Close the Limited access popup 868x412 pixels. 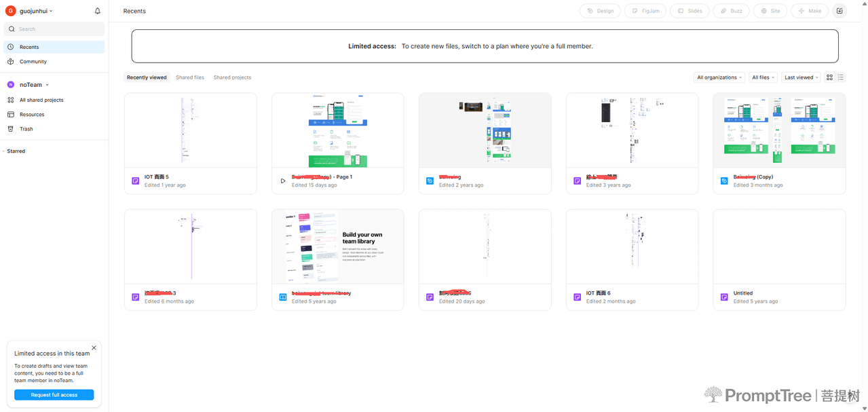click(94, 348)
